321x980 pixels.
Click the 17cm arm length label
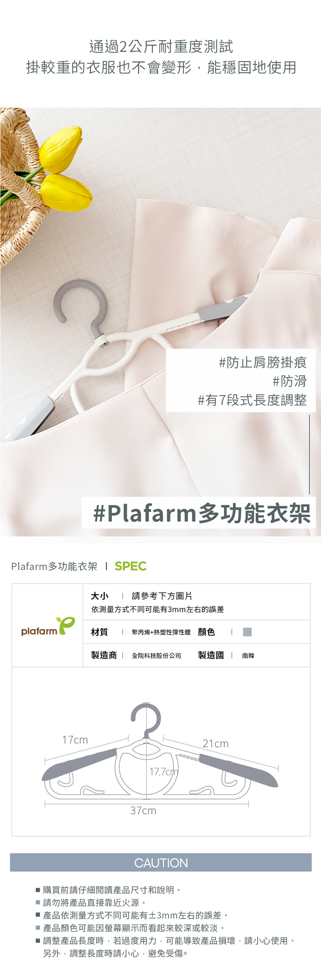pos(75,740)
